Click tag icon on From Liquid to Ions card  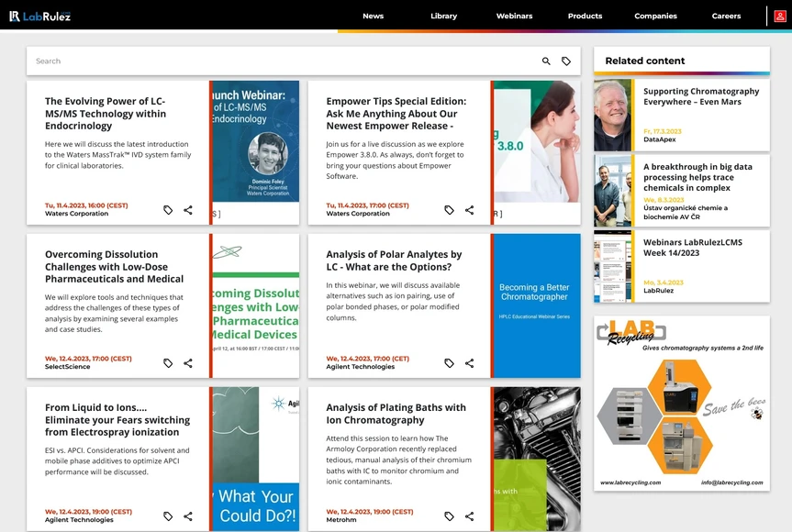click(168, 515)
